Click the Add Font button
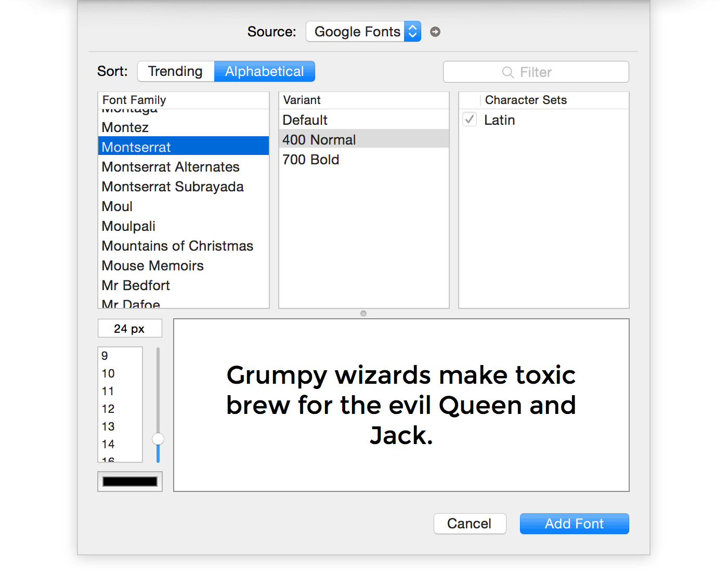 (x=575, y=524)
